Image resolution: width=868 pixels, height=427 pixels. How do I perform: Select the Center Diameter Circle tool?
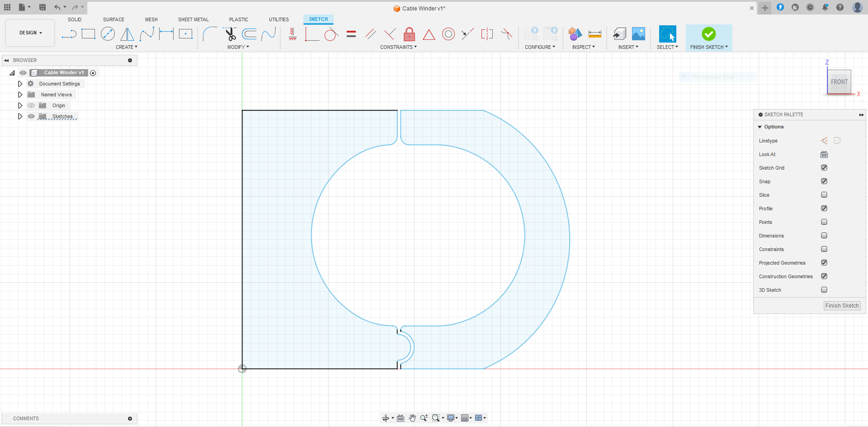point(108,34)
